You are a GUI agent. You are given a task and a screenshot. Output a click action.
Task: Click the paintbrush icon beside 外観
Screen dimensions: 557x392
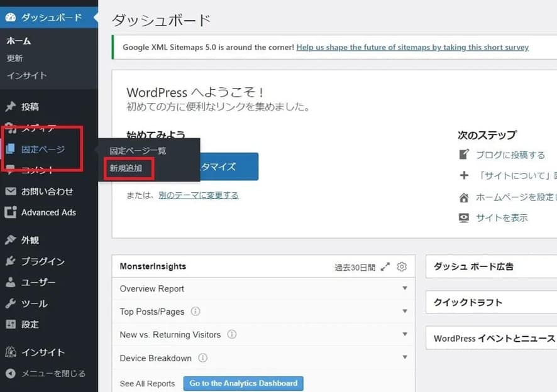pos(10,240)
